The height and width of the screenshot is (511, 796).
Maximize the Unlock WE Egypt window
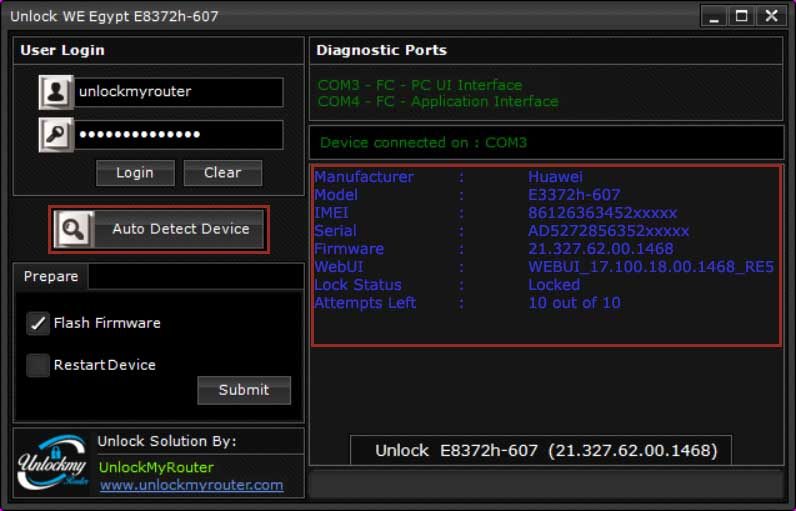pos(742,16)
